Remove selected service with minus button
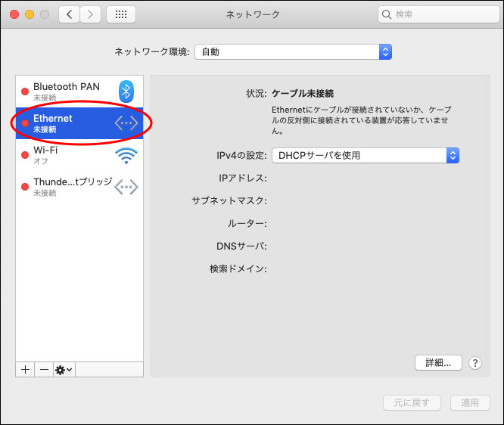The image size is (504, 425). click(x=44, y=370)
